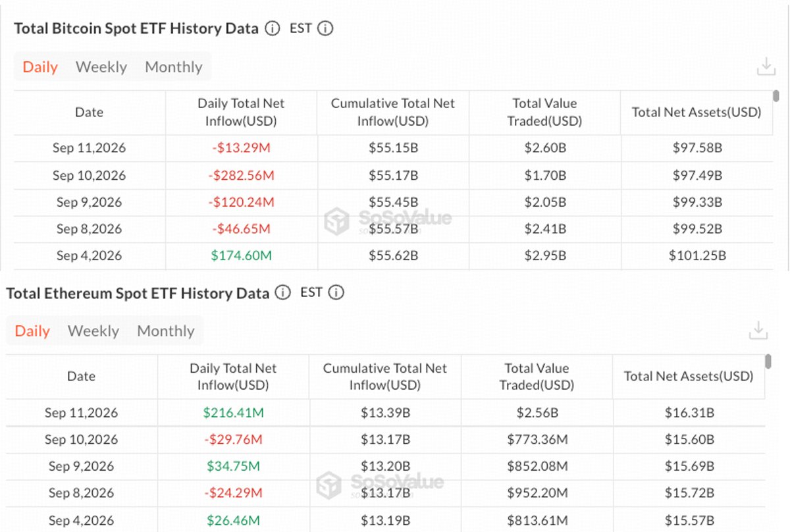Switch Ethereum ETF data to Monthly

[x=166, y=331]
